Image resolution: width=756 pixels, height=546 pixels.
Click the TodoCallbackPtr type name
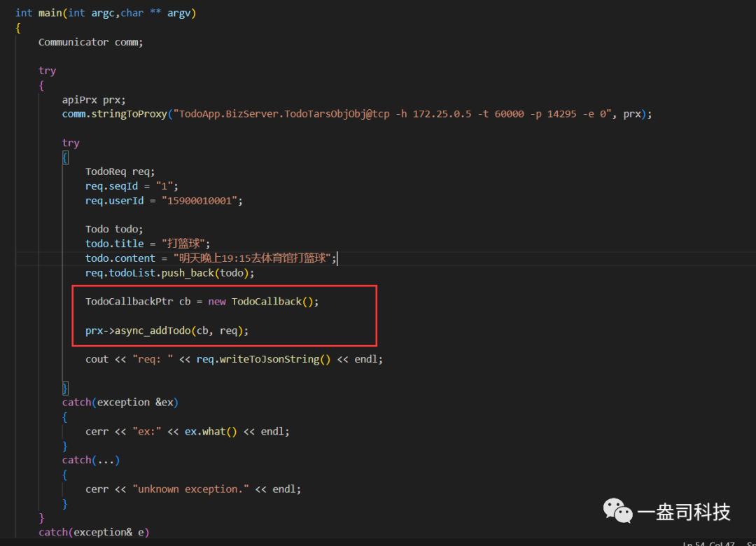[129, 302]
